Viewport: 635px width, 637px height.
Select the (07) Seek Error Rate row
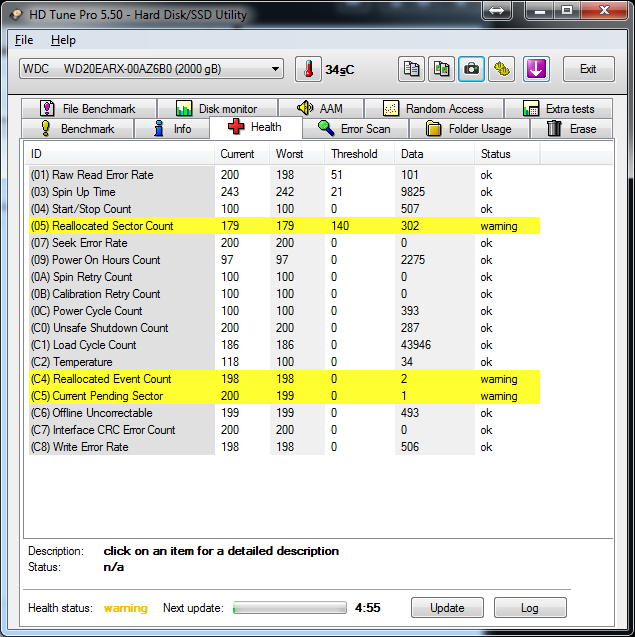click(x=284, y=243)
